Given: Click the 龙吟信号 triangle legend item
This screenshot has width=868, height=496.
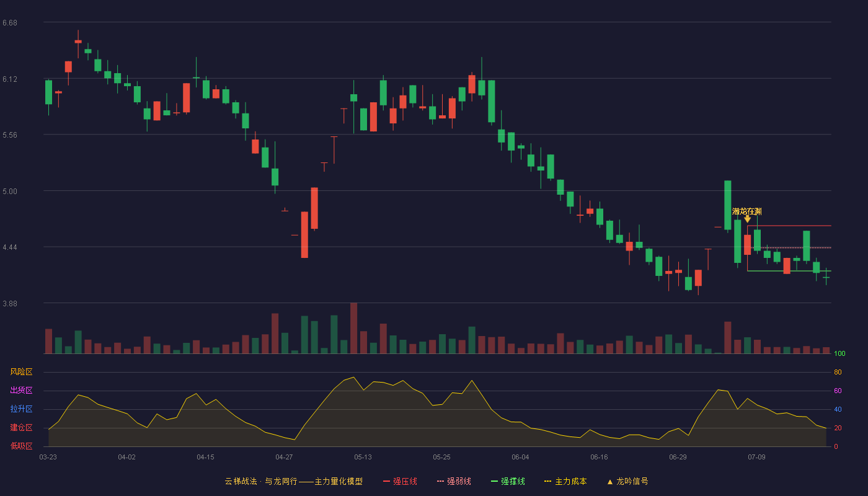Looking at the screenshot, I should tap(627, 481).
